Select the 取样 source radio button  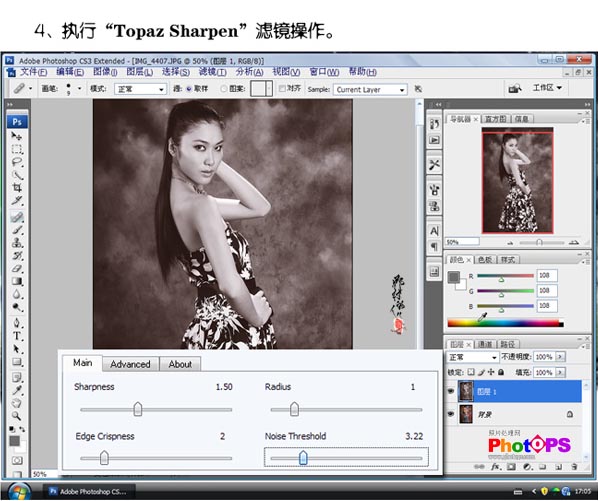click(189, 89)
